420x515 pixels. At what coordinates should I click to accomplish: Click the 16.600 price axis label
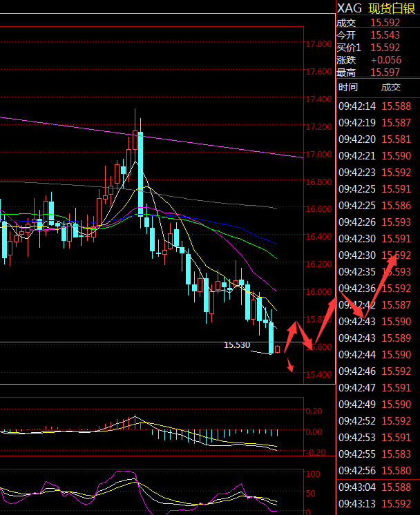318,209
